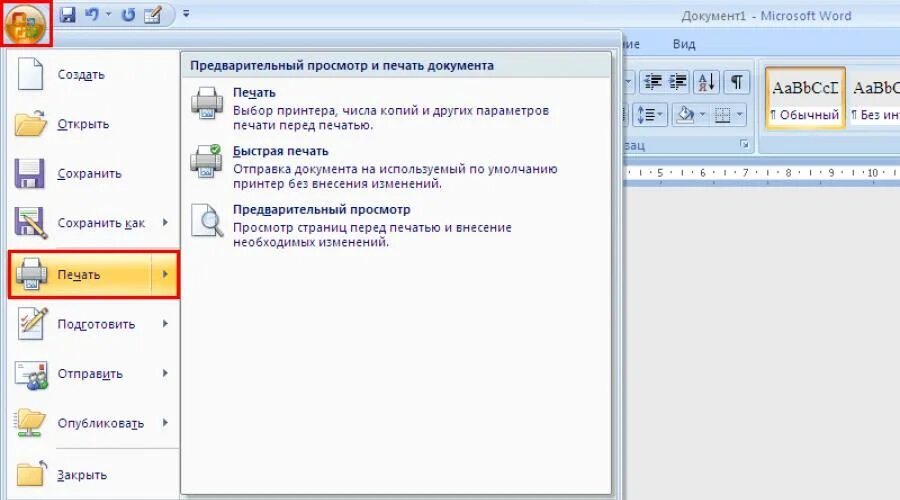Click the checklist pencil icon beside Подготовить
900x500 pixels.
coord(32,323)
